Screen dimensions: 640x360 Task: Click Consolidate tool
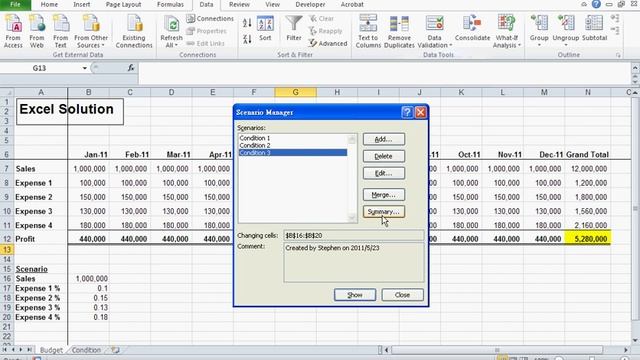[472, 29]
